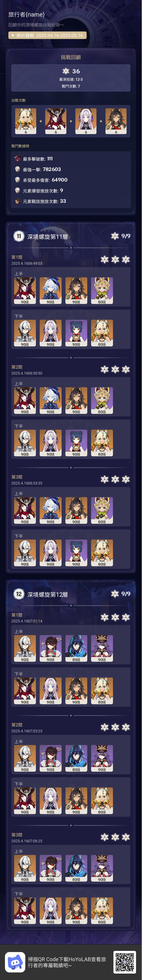Click the 80級 character in Floor 11 第1間 上半

click(x=102, y=291)
